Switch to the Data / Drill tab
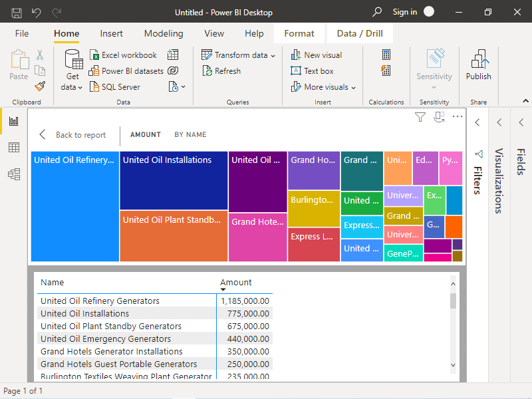The image size is (532, 399). (x=360, y=34)
